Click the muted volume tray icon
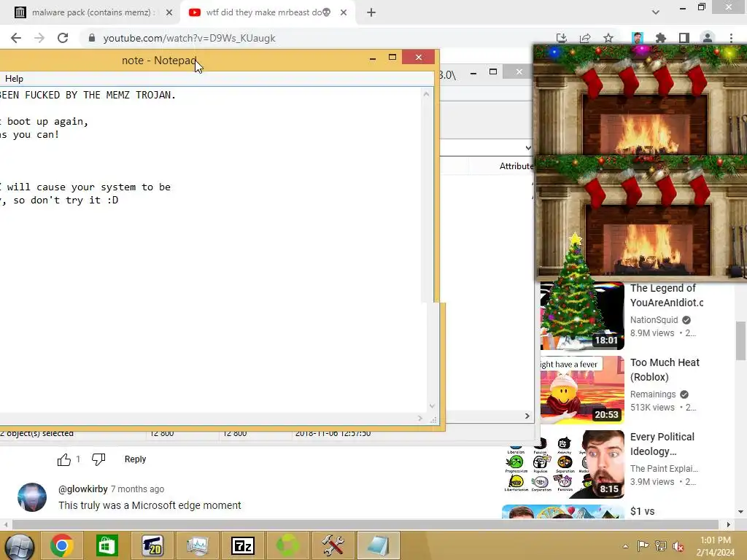747x560 pixels. click(678, 546)
